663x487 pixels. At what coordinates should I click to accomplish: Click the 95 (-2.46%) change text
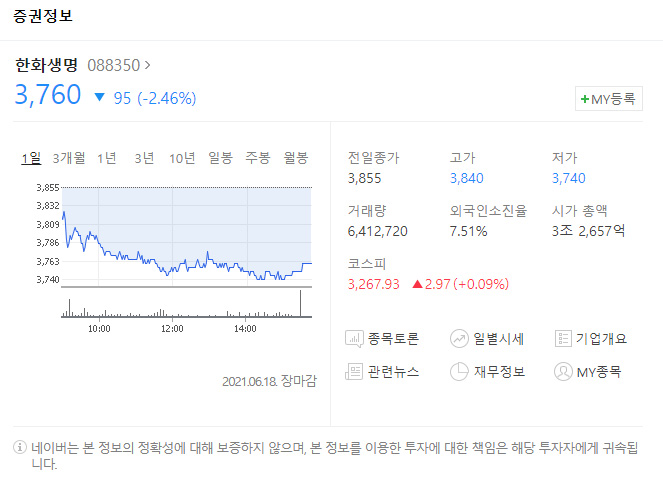(155, 98)
